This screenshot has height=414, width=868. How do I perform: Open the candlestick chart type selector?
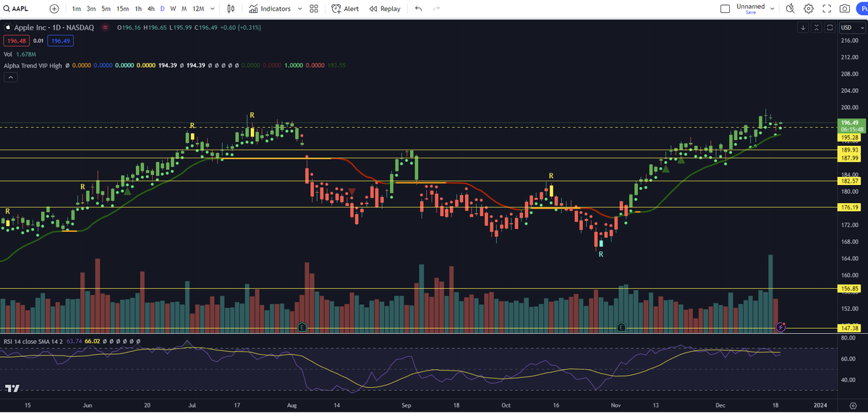click(231, 9)
